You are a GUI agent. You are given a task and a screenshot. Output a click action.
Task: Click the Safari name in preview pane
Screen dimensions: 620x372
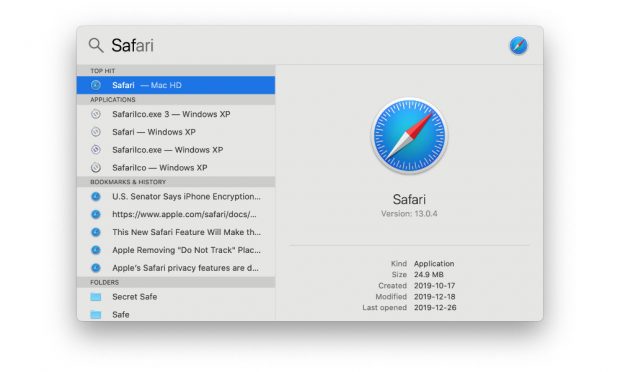(x=409, y=199)
